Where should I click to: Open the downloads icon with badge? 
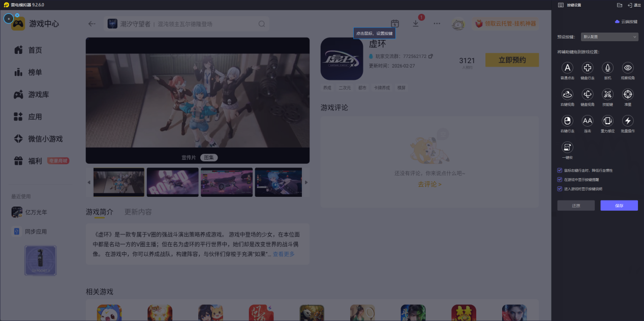pyautogui.click(x=416, y=23)
